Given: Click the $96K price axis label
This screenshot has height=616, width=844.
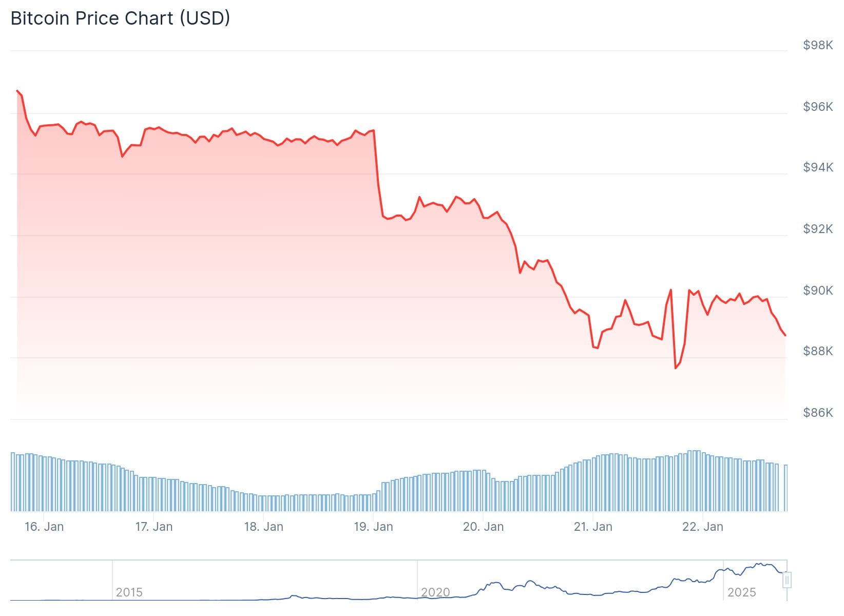Looking at the screenshot, I should (x=818, y=107).
